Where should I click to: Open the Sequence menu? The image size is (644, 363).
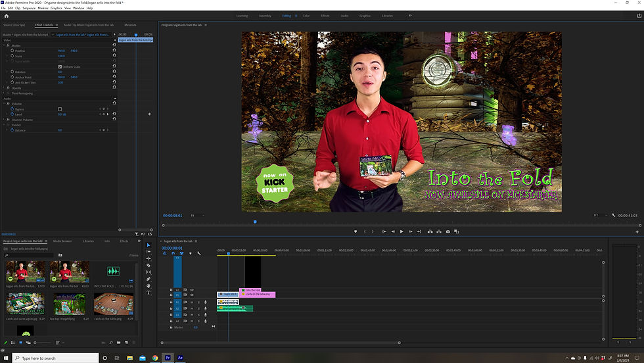point(29,9)
